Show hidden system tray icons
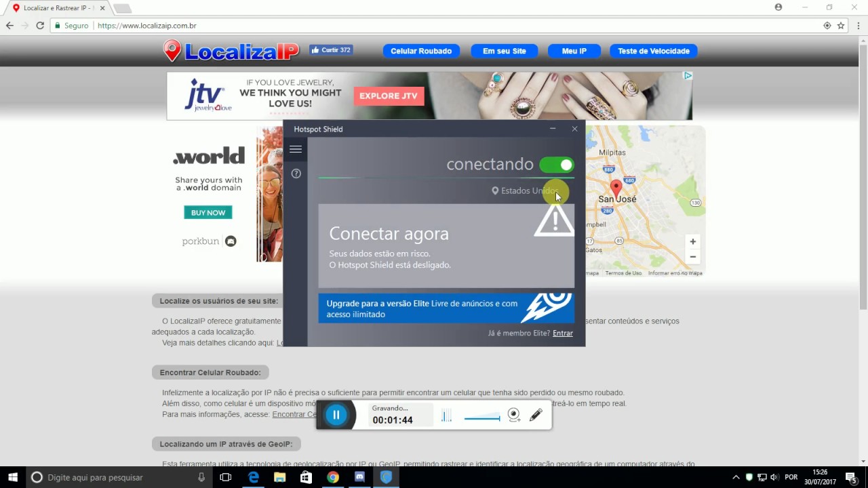Screen dimensions: 868x488 tap(736, 477)
